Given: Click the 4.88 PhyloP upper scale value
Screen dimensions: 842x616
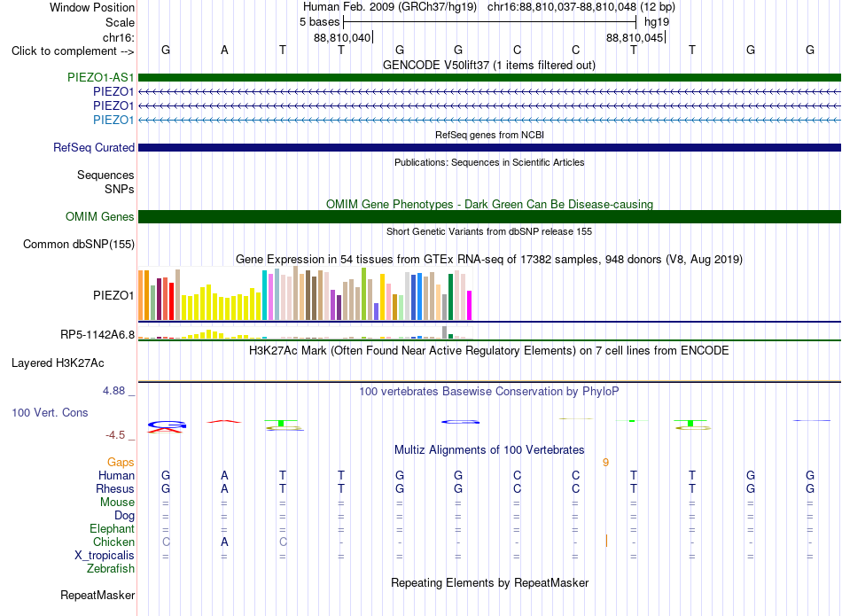Looking at the screenshot, I should click(113, 391).
